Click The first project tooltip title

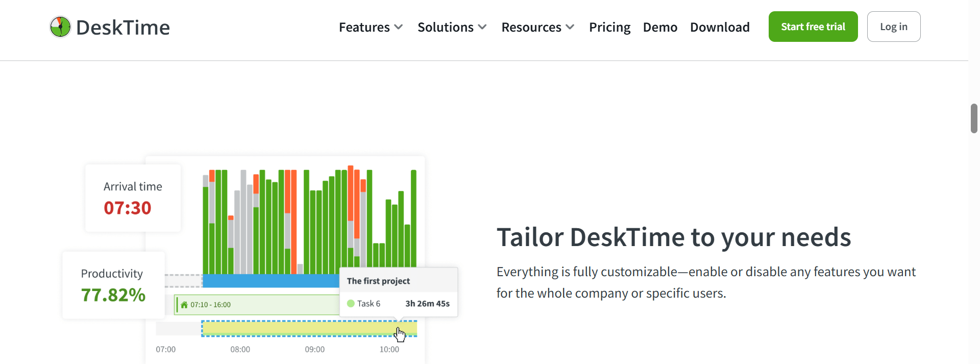pyautogui.click(x=378, y=281)
